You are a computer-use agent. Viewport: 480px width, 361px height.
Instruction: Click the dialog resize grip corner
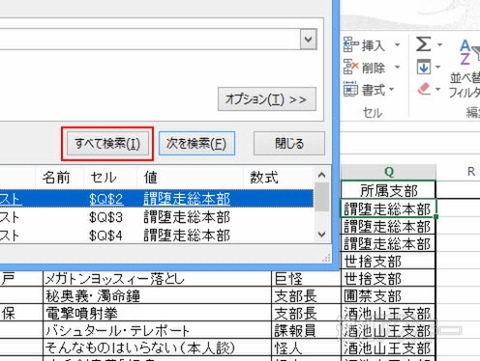326,258
